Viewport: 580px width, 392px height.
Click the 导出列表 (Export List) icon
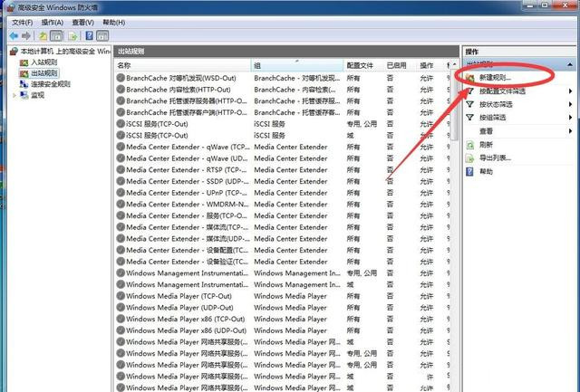pos(470,158)
